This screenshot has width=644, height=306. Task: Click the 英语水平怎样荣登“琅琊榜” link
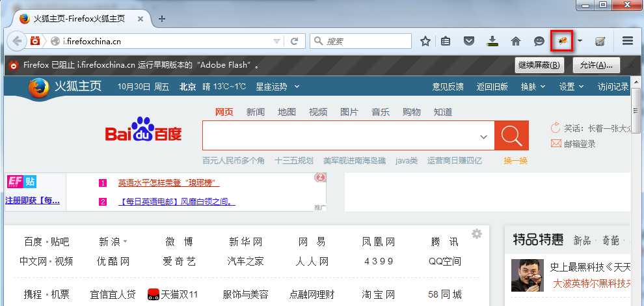pos(168,182)
